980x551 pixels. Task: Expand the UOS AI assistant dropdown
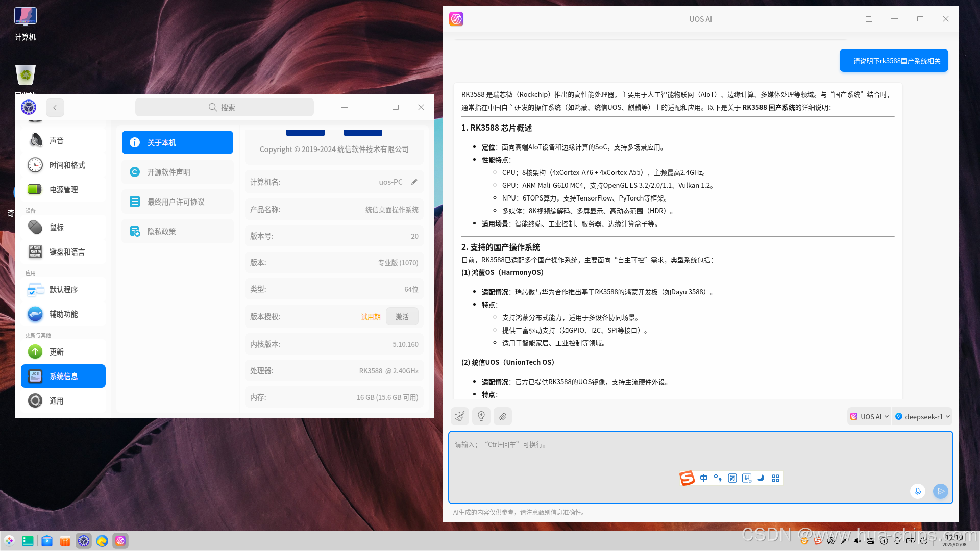point(870,416)
